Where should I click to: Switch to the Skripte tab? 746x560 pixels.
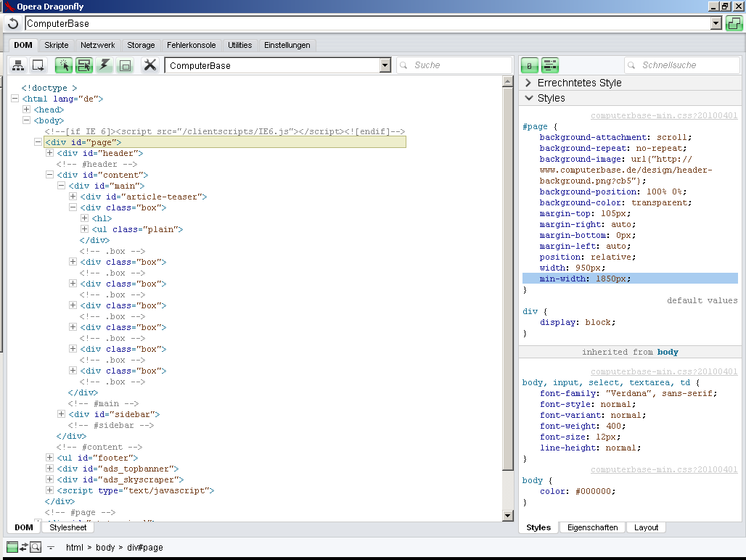click(x=57, y=45)
